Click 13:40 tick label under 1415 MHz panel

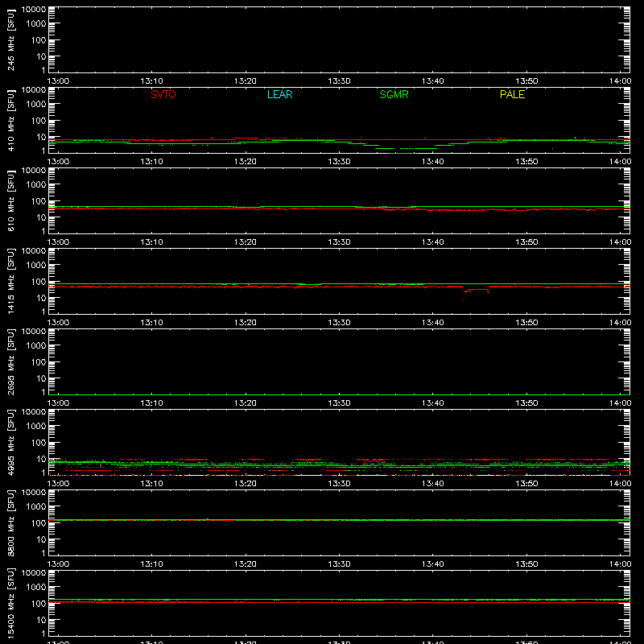[x=432, y=323]
